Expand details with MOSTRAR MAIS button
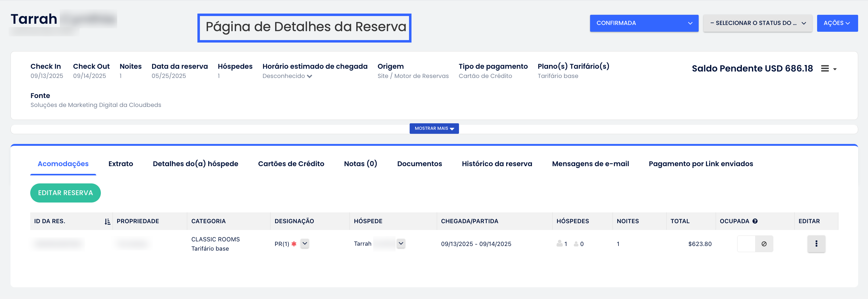868x299 pixels. pyautogui.click(x=434, y=129)
